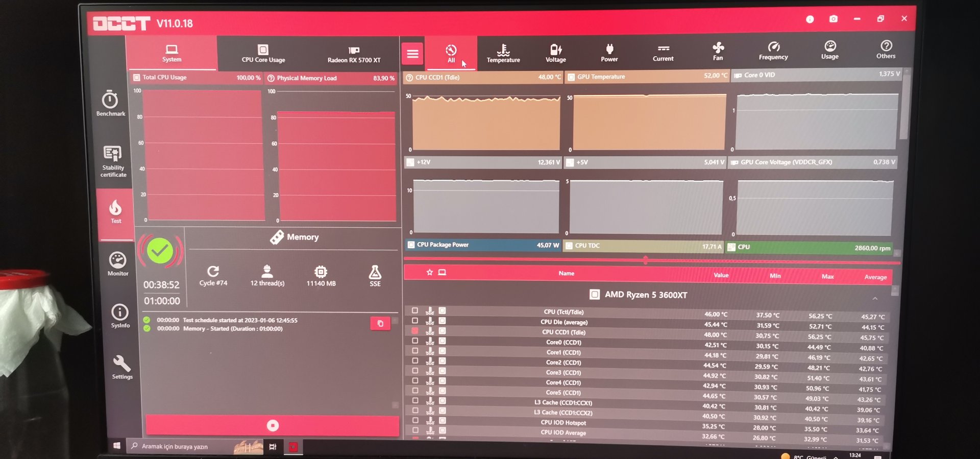
Task: Switch to the Others tab
Action: click(886, 50)
